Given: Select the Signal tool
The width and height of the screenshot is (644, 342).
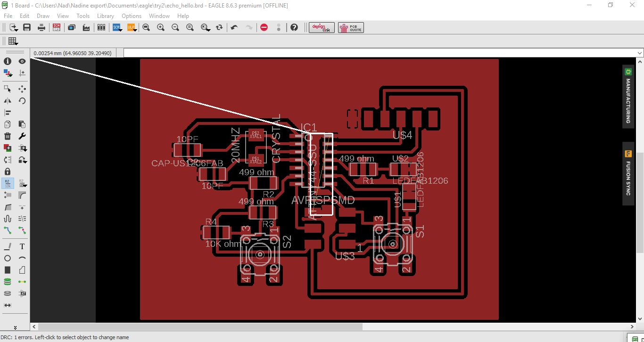Looking at the screenshot, I should 22,282.
